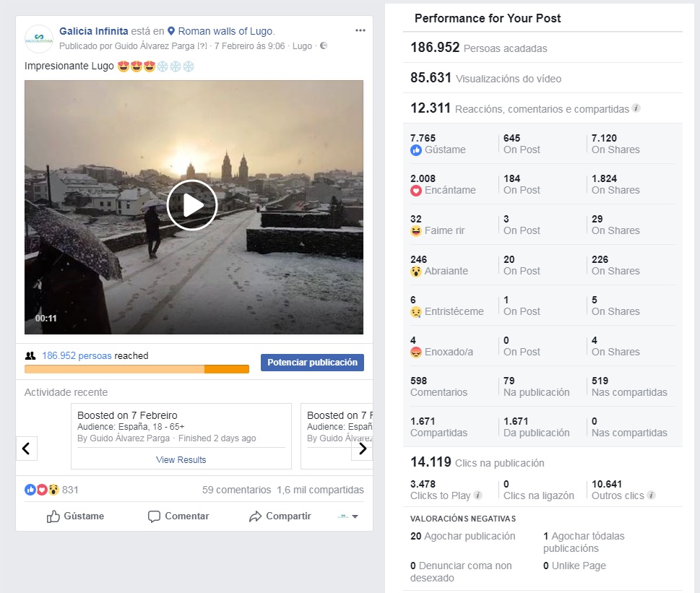The width and height of the screenshot is (700, 593).
Task: Click the Compartir share arrow button
Action: (x=280, y=516)
